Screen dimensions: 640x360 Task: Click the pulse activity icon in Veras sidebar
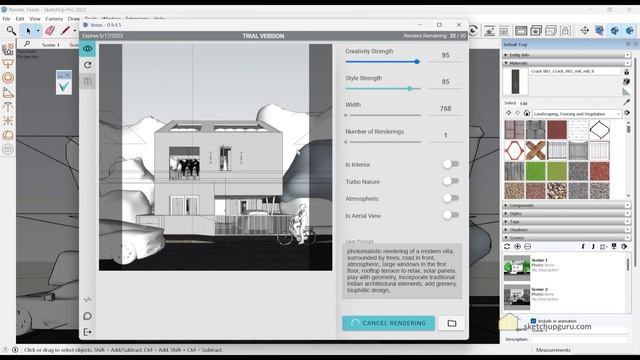(x=87, y=300)
